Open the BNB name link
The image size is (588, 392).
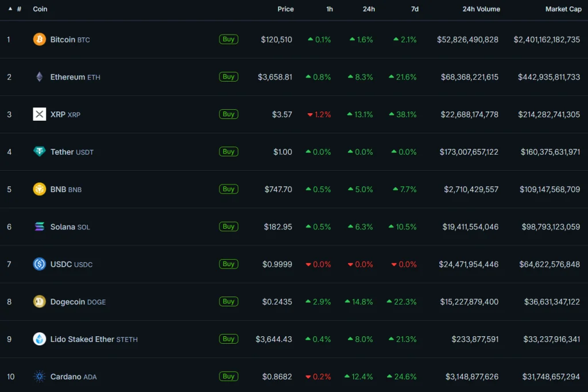click(66, 190)
